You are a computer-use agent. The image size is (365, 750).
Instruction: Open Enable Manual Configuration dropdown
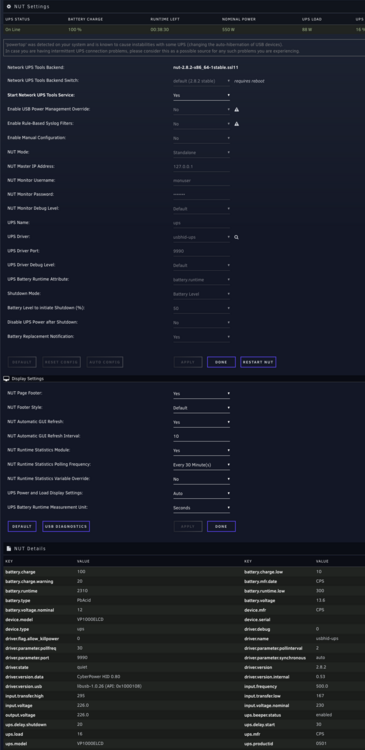201,138
